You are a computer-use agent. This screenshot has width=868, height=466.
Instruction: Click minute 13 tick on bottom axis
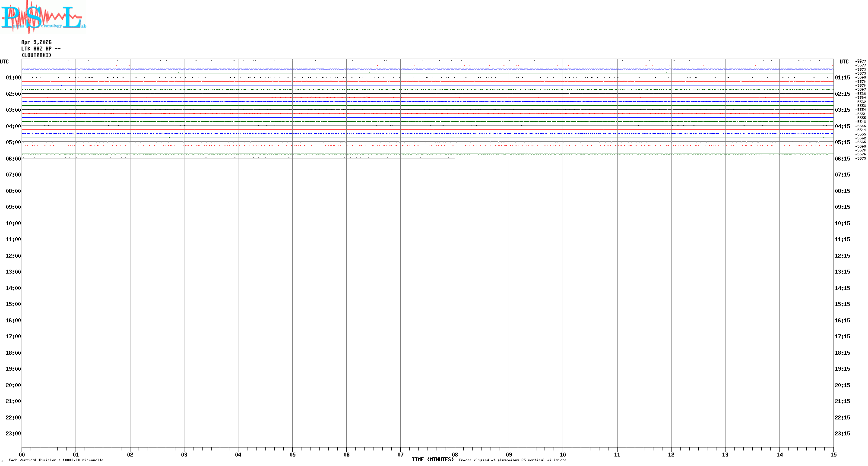click(725, 454)
